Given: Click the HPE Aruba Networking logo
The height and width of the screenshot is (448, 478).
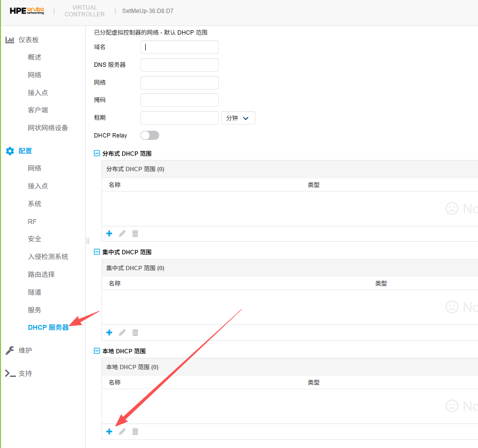Looking at the screenshot, I should (x=27, y=11).
